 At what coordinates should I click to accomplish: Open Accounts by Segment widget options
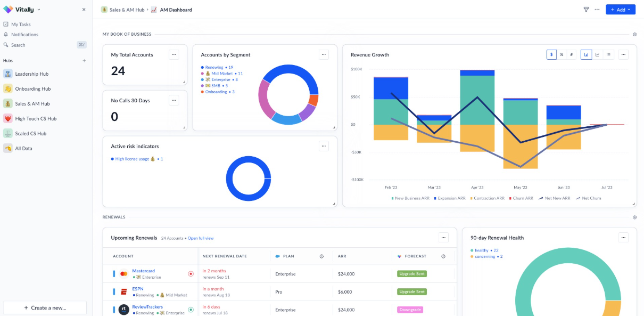click(324, 54)
